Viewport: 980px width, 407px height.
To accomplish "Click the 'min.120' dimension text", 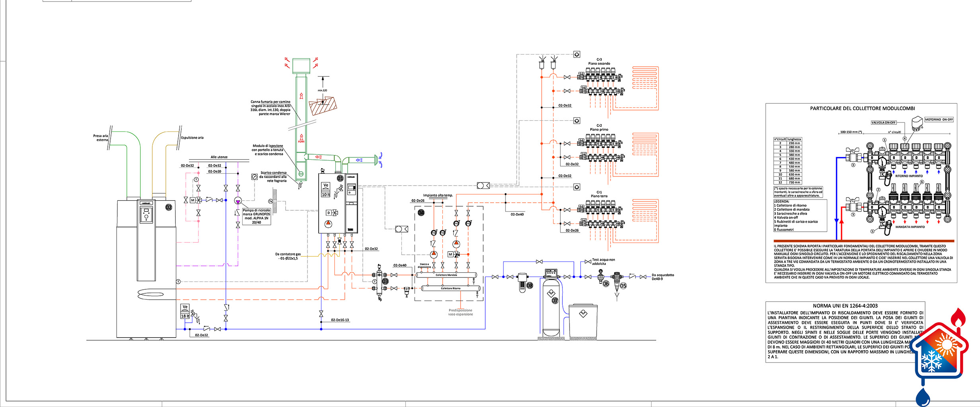I will click(x=323, y=90).
